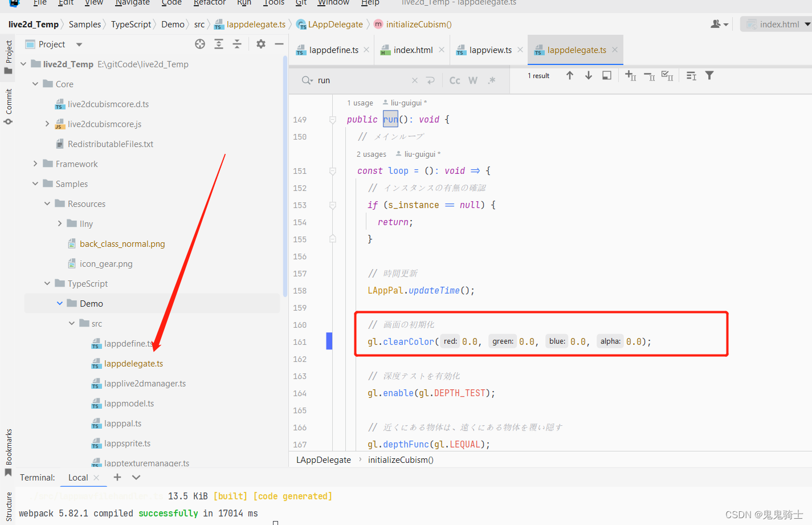The height and width of the screenshot is (525, 812).
Task: Collapse the live2d_Temp root folder
Action: [23, 64]
